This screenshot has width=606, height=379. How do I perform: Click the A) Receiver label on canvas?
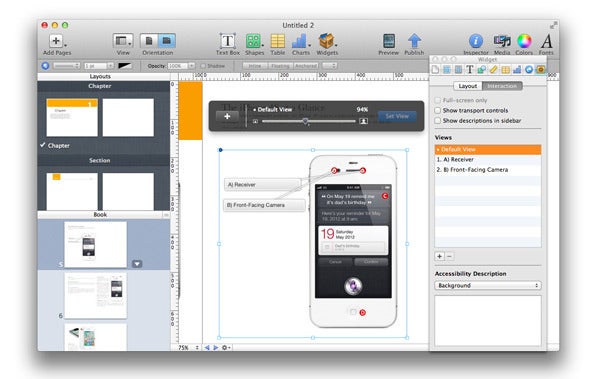pos(262,185)
